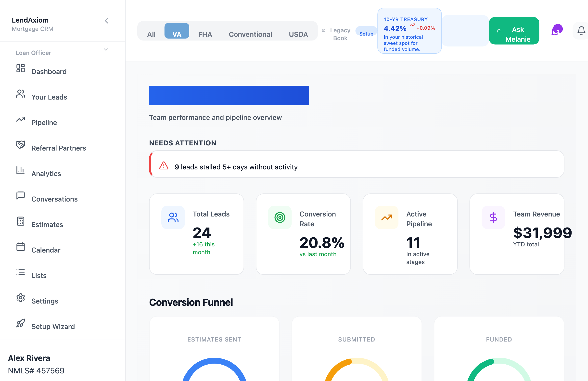Image resolution: width=588 pixels, height=381 pixels.
Task: Open Settings from sidebar label
Action: coord(45,301)
